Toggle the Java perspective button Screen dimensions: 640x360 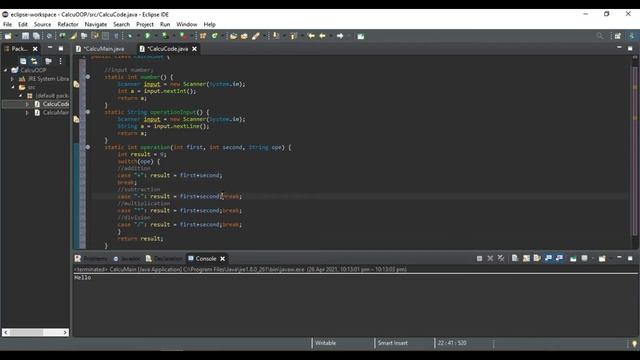pos(632,36)
